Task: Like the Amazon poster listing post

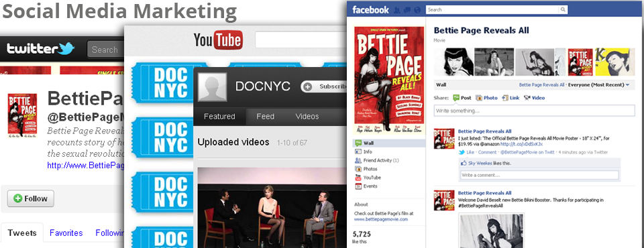Action: click(470, 152)
